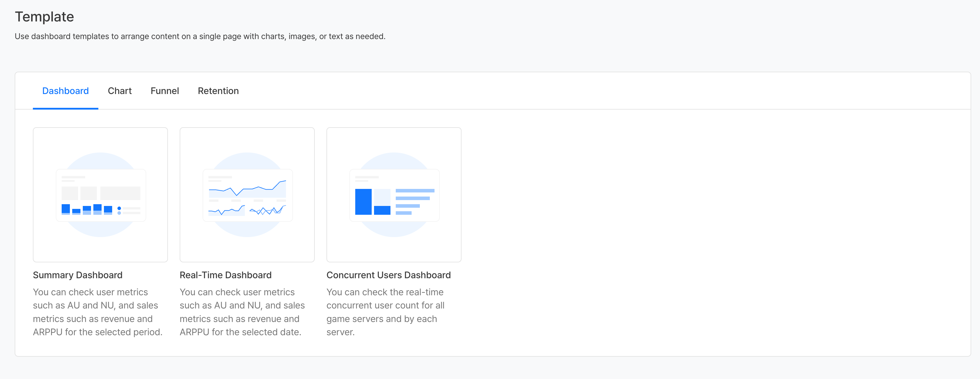
Task: Click the dashboard templates subtitle sentence
Action: [x=200, y=36]
